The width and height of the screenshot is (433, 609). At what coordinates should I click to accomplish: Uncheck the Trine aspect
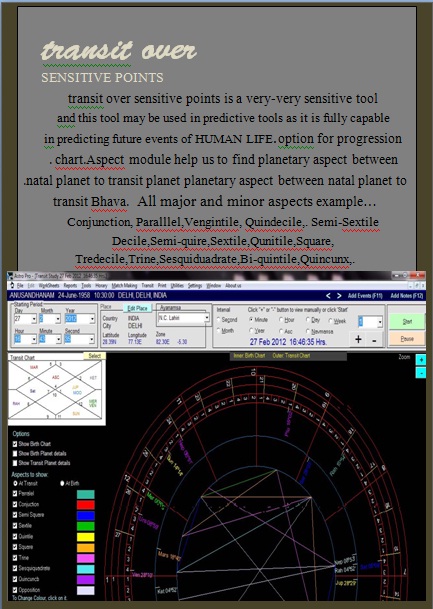click(x=15, y=558)
